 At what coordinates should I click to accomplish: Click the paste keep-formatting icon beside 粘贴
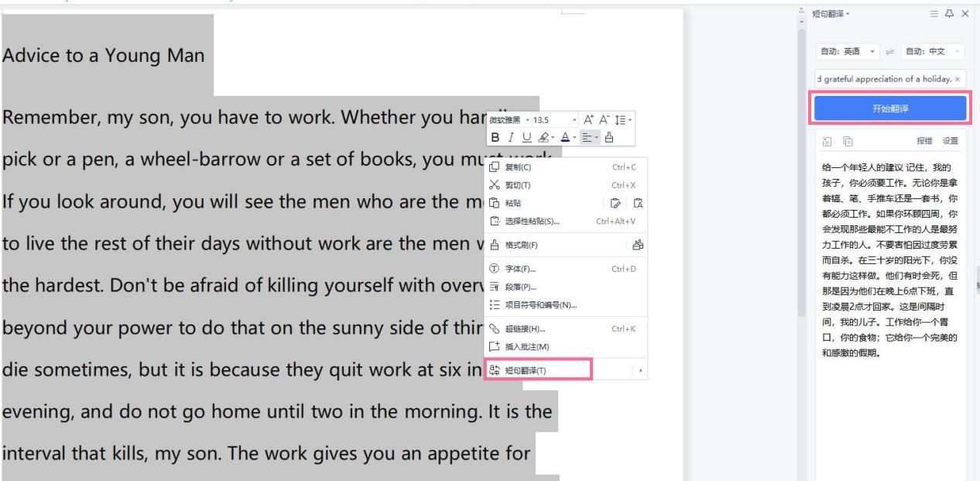(x=617, y=203)
